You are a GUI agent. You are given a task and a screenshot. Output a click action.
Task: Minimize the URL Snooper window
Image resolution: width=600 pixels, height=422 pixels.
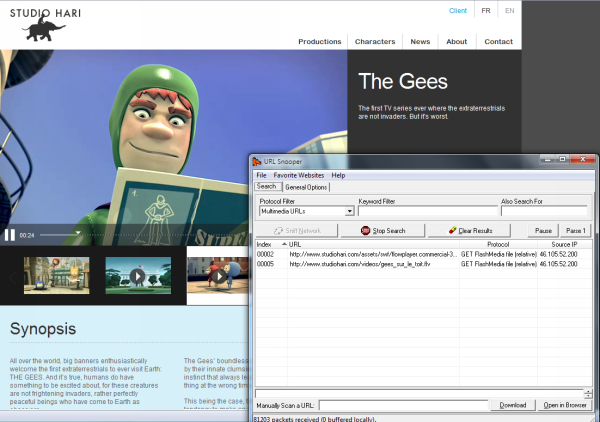pyautogui.click(x=548, y=159)
